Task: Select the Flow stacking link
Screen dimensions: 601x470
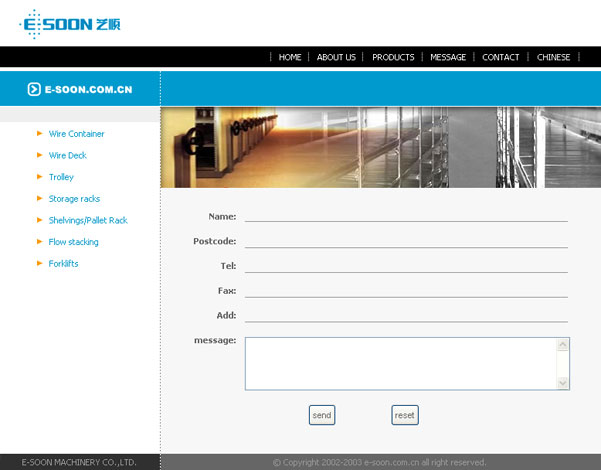Action: point(73,242)
